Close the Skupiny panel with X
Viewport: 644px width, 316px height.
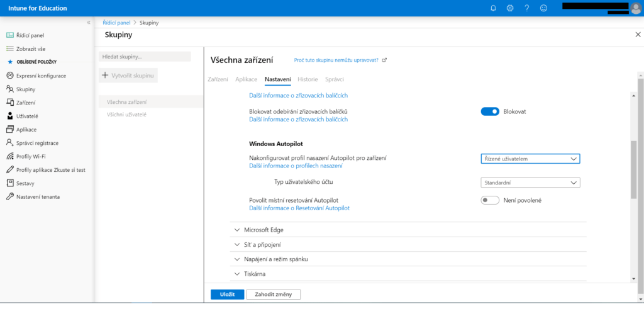(638, 35)
